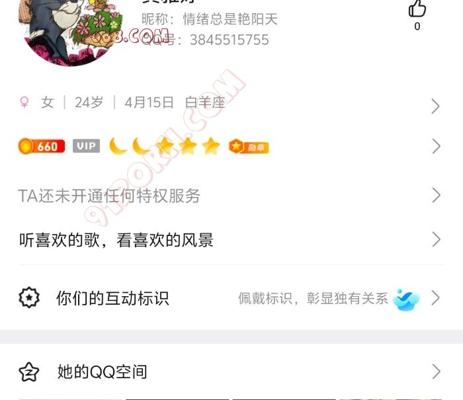Click the 660 coin level badge

click(41, 146)
